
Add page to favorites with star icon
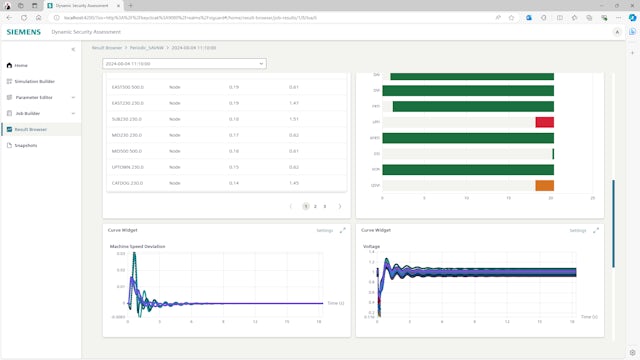click(x=511, y=18)
